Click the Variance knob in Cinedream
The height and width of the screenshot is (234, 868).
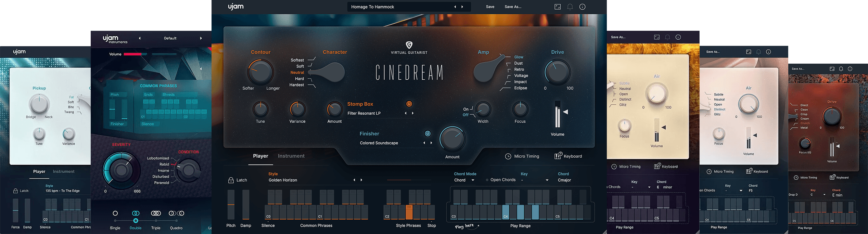(297, 109)
